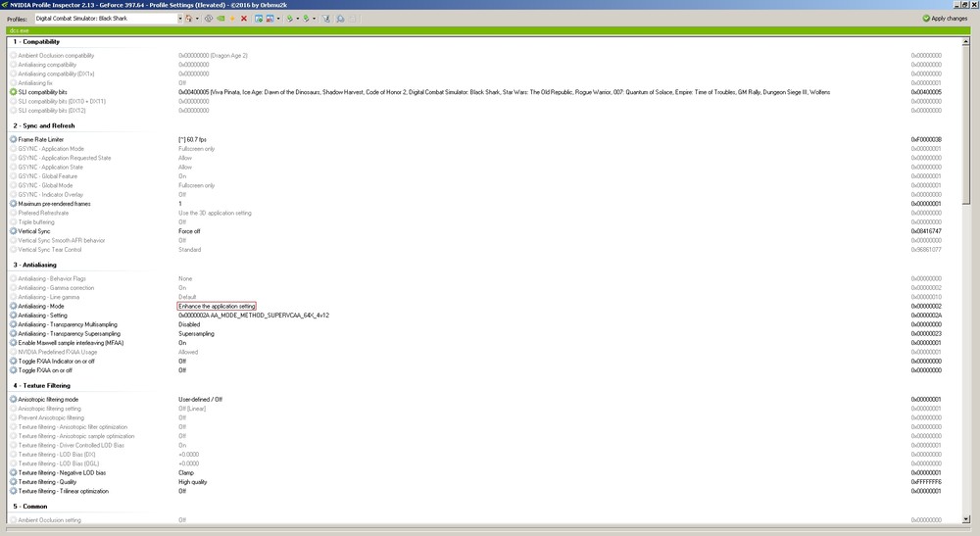Select the 'High quality' texture filtering value
Image resolution: width=980 pixels, height=536 pixels.
tap(192, 482)
